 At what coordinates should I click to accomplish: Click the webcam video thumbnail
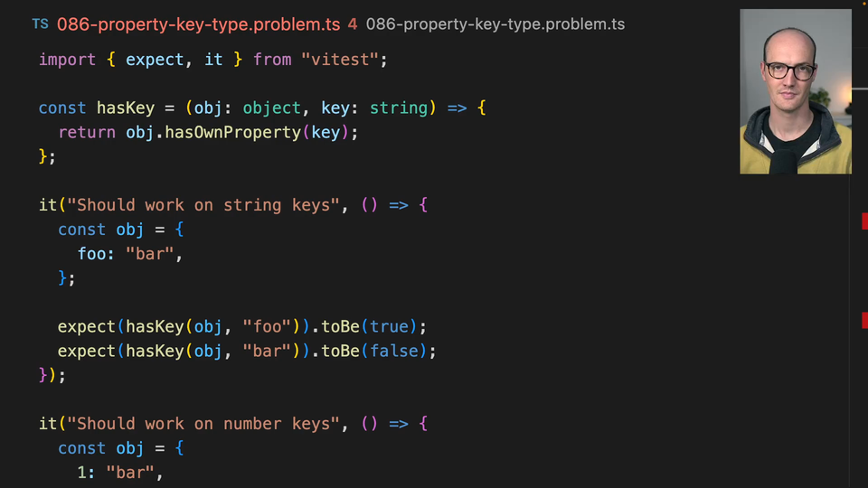point(795,91)
